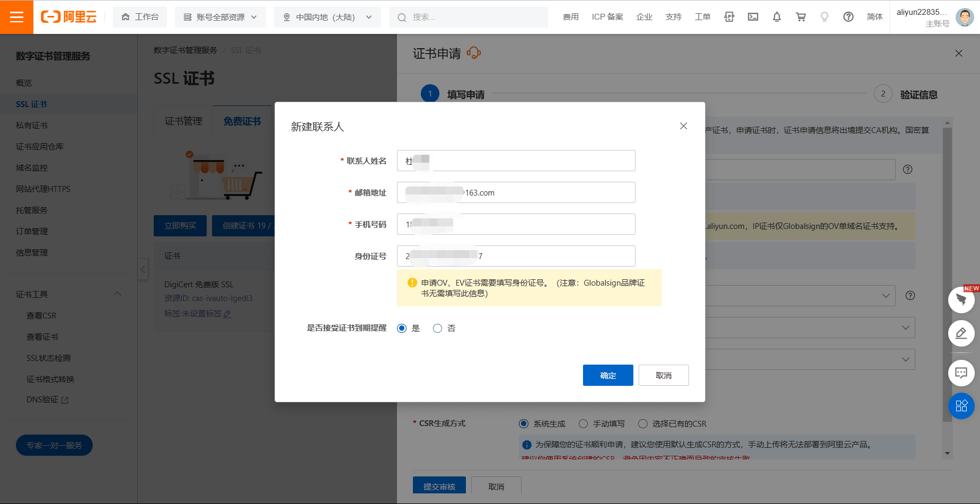Image resolution: width=980 pixels, height=504 pixels.
Task: Click the blue apps grid floating button
Action: pyautogui.click(x=961, y=406)
